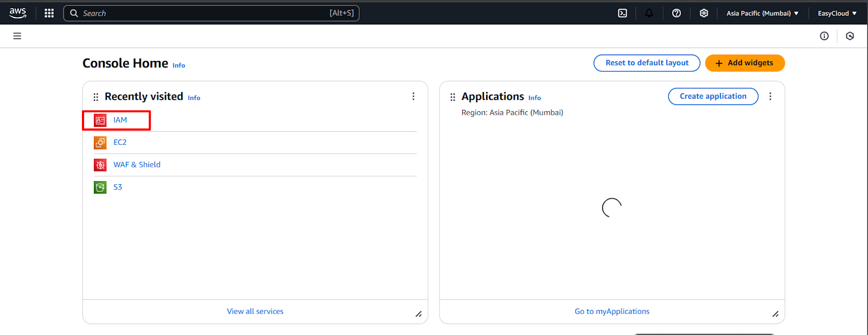The width and height of the screenshot is (868, 335).
Task: Click View all services
Action: (255, 311)
